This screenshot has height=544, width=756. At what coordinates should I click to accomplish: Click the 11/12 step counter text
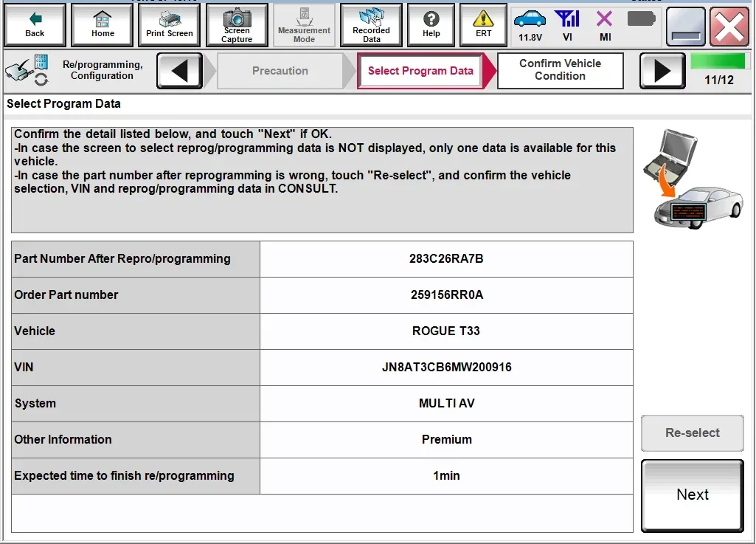point(719,80)
